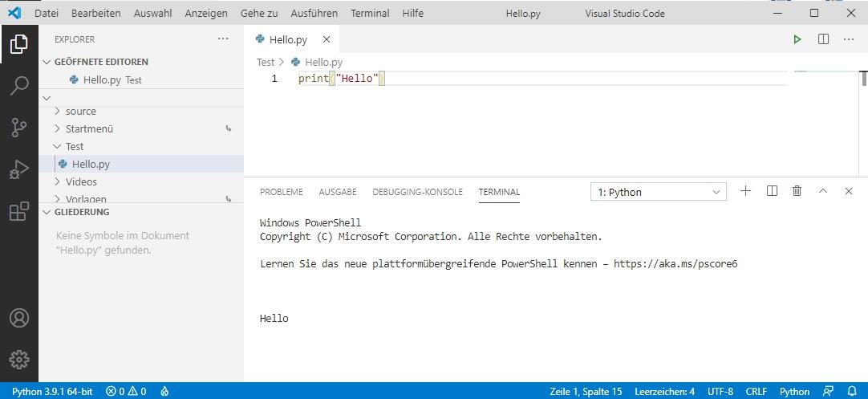Collapse the Test folder
This screenshot has height=399, width=868.
pyautogui.click(x=58, y=146)
